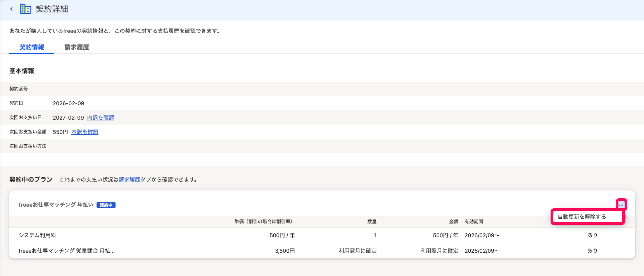Click the 数量 column header
Viewport: 644px width, 276px height.
point(372,222)
